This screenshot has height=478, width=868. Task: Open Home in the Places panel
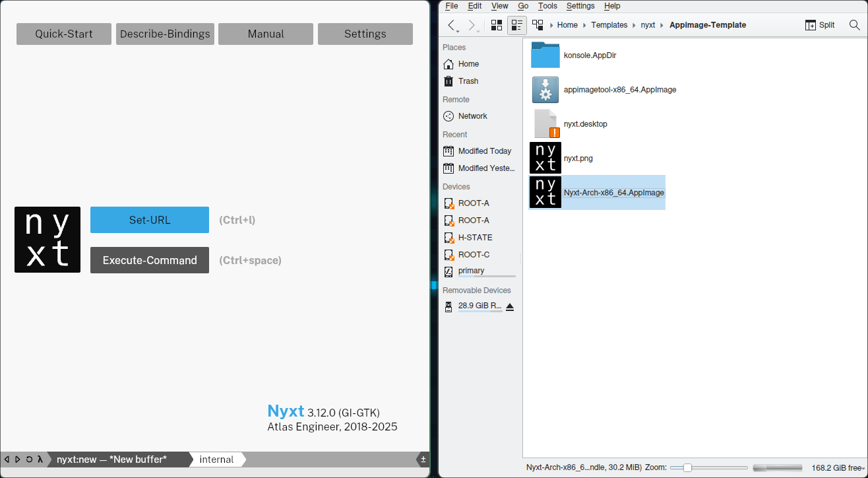coord(480,64)
